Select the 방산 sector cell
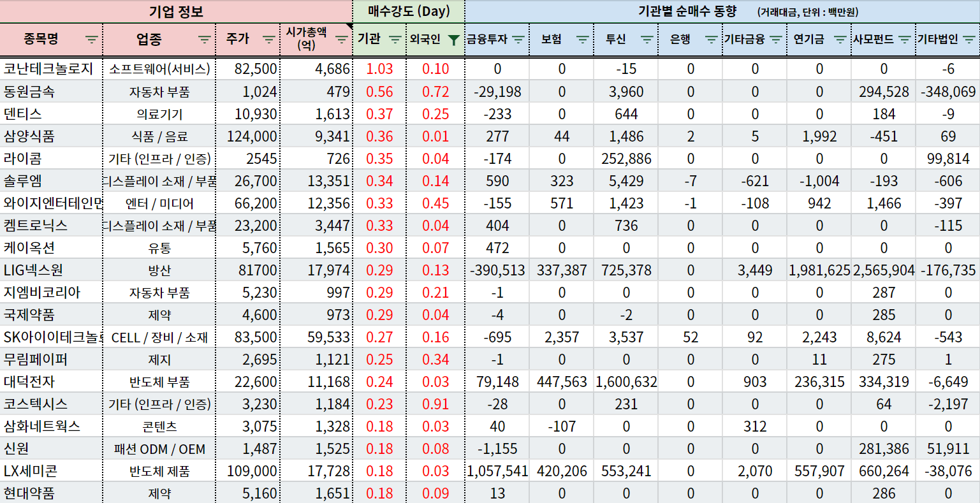The height and width of the screenshot is (503, 980). point(159,270)
